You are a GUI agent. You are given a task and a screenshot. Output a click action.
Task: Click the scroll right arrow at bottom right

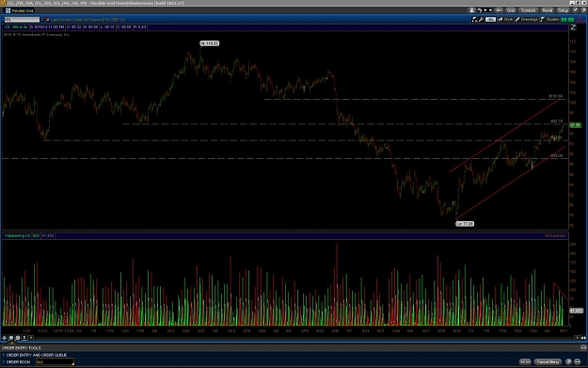tap(577, 338)
